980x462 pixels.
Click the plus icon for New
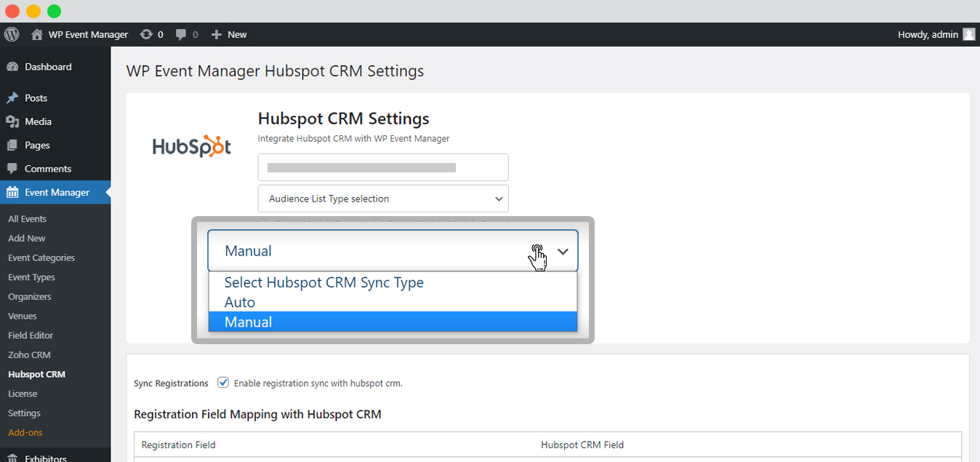(x=216, y=34)
